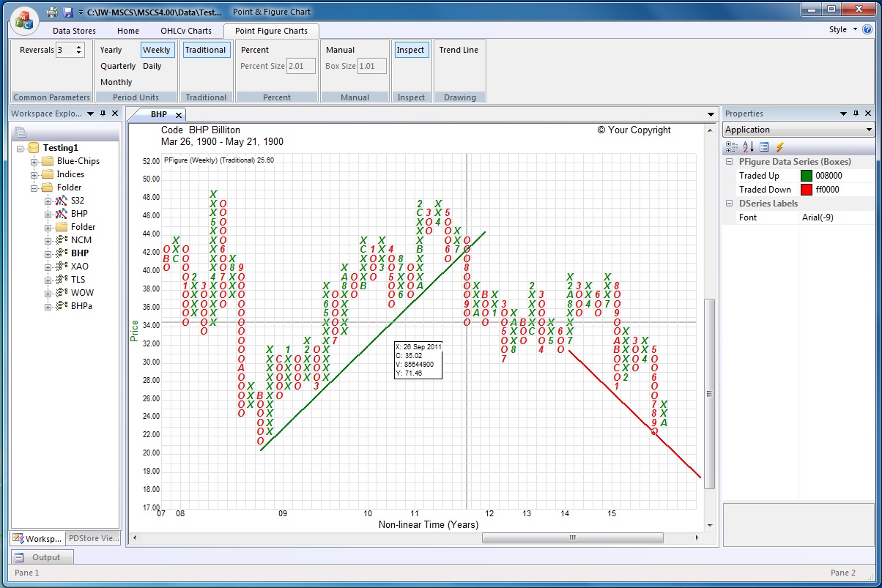This screenshot has width=882, height=588.
Task: Switch properties to categorized view
Action: point(732,147)
